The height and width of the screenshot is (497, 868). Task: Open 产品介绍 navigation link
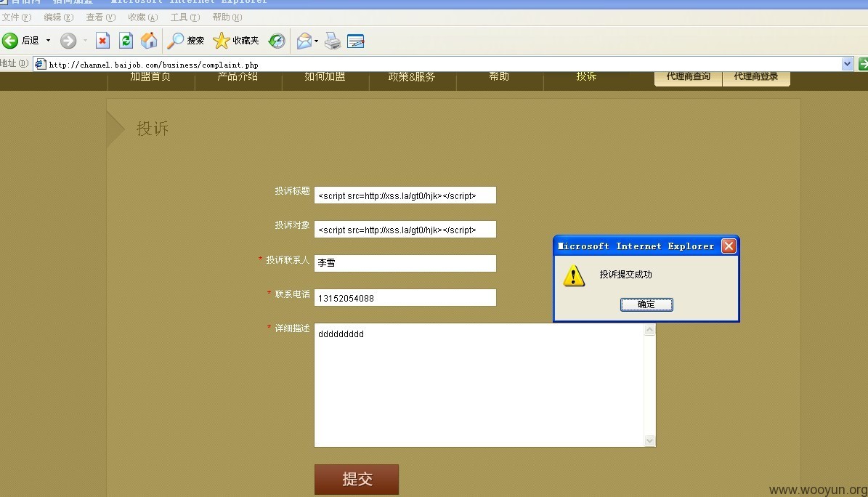click(x=238, y=76)
